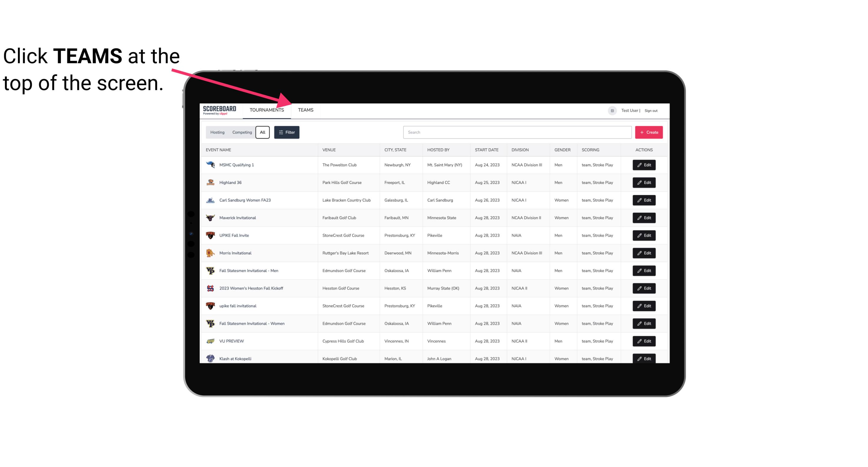Toggle the Hosting filter button

217,132
